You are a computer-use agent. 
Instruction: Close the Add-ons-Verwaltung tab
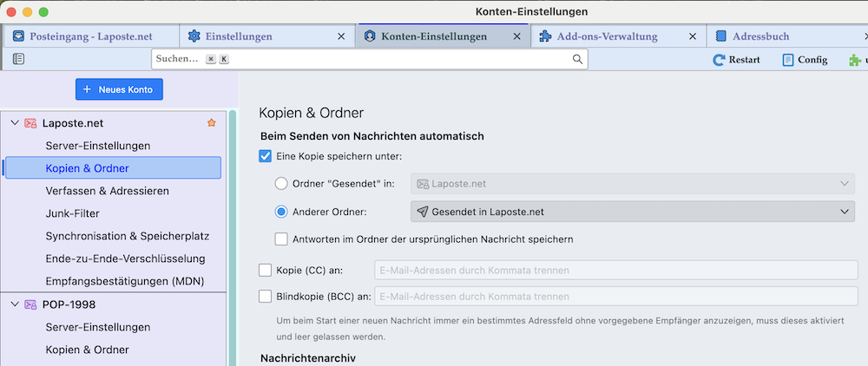click(x=692, y=36)
